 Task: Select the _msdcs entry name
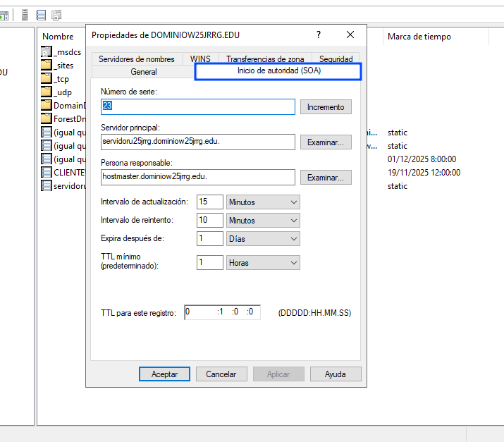(68, 52)
